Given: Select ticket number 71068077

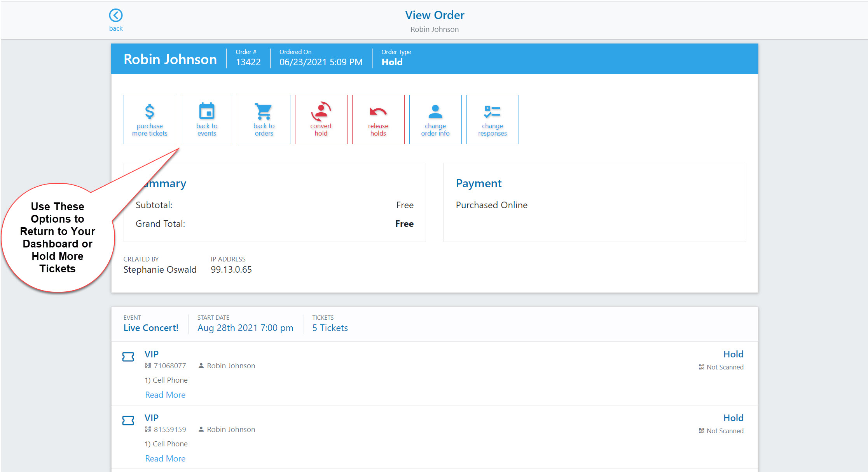Looking at the screenshot, I should coord(170,366).
